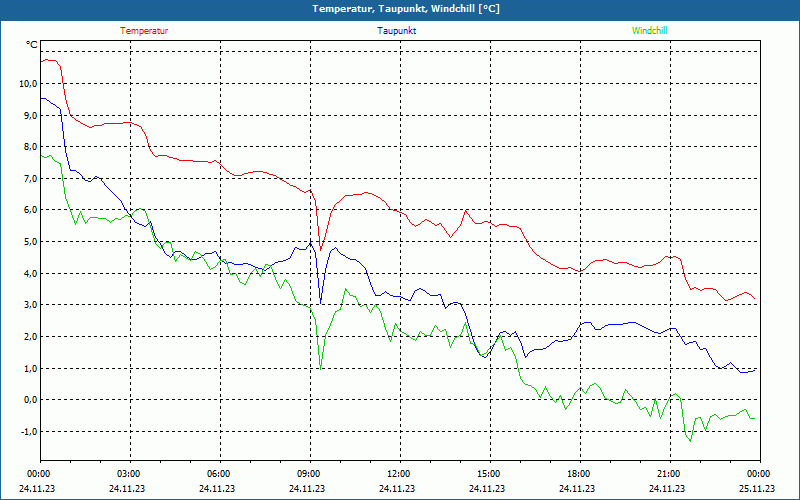Click the chart title "Temperatur, Taupunkt, Windchill [°C]"
This screenshot has width=800, height=500.
coord(406,9)
